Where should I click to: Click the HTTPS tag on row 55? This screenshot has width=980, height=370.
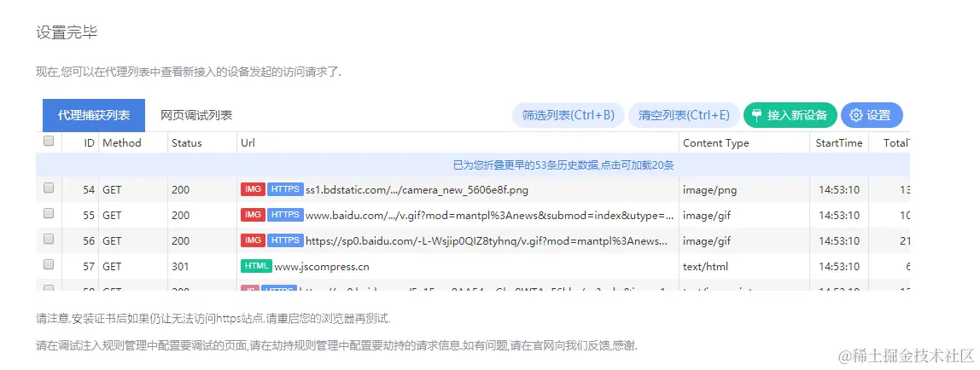[x=285, y=215]
